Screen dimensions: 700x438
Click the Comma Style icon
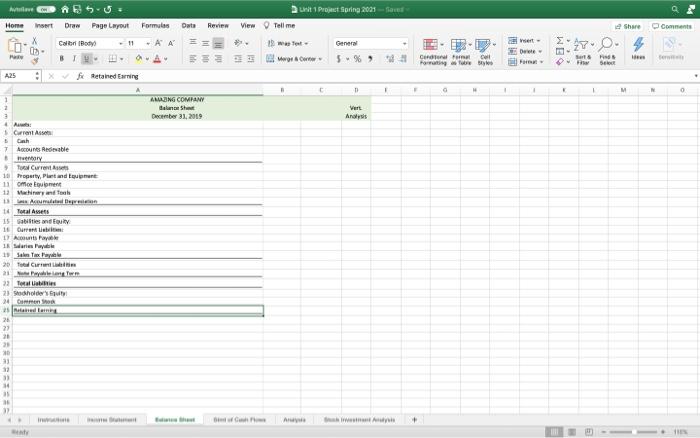pyautogui.click(x=370, y=59)
